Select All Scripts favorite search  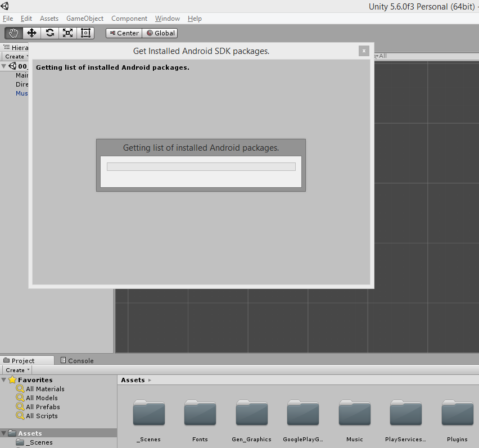point(37,416)
